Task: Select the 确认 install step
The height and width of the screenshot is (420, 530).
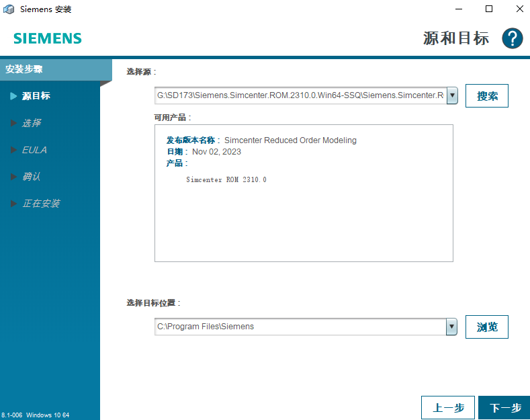Action: (32, 177)
